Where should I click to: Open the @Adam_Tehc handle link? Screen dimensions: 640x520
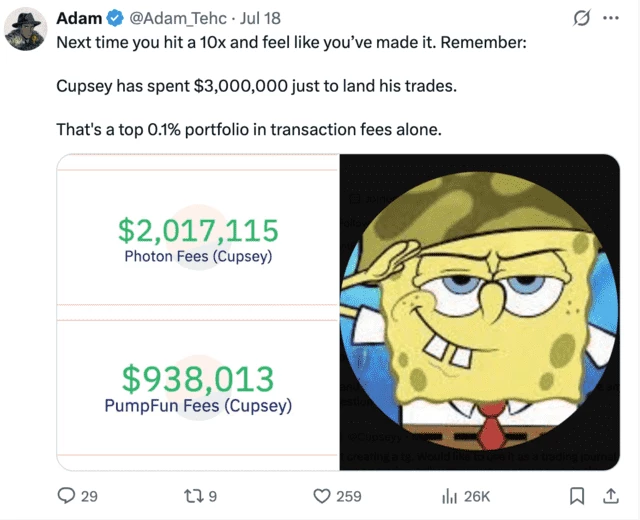(176, 19)
